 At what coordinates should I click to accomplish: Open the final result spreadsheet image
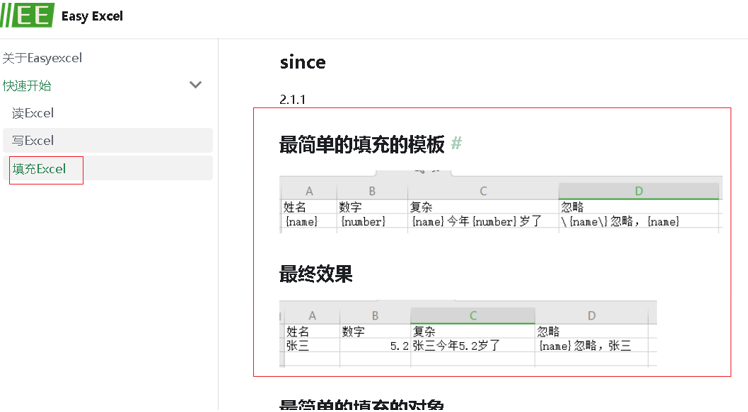point(468,333)
